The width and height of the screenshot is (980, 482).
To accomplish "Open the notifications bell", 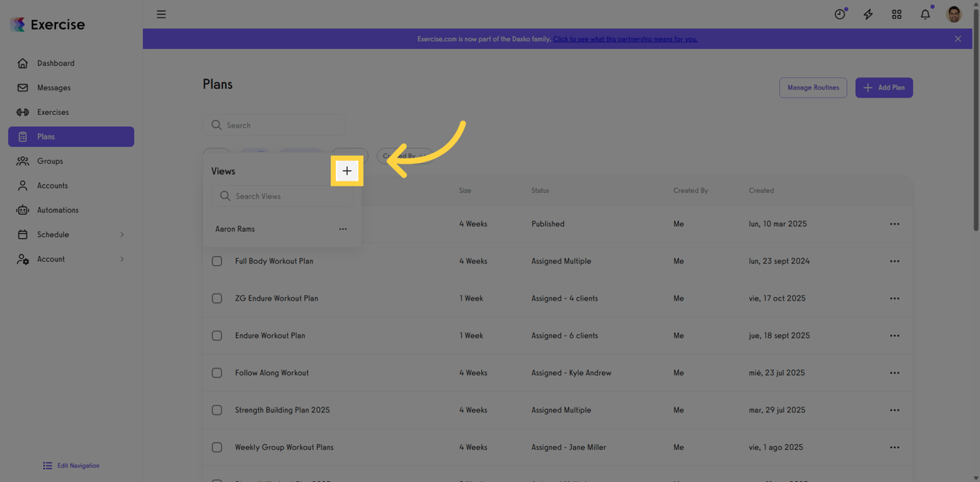I will pyautogui.click(x=925, y=14).
